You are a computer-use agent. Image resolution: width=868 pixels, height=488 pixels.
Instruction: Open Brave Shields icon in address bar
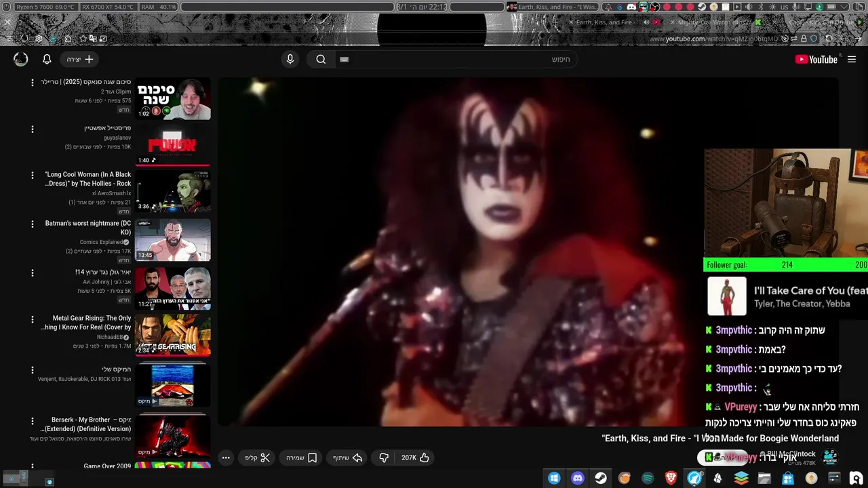pyautogui.click(x=813, y=39)
